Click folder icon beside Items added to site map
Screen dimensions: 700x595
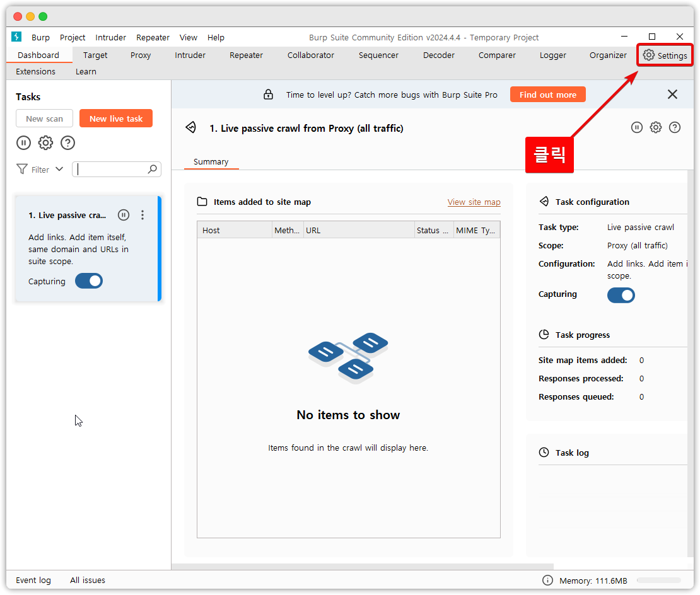point(202,202)
